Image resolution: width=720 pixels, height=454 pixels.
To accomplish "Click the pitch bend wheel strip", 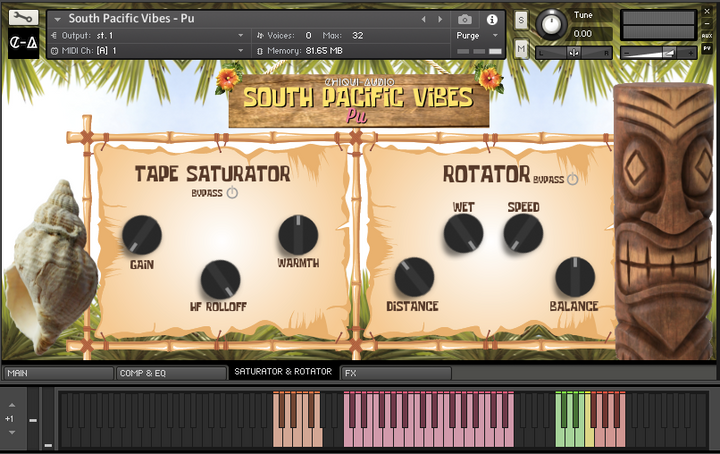I will click(x=33, y=419).
